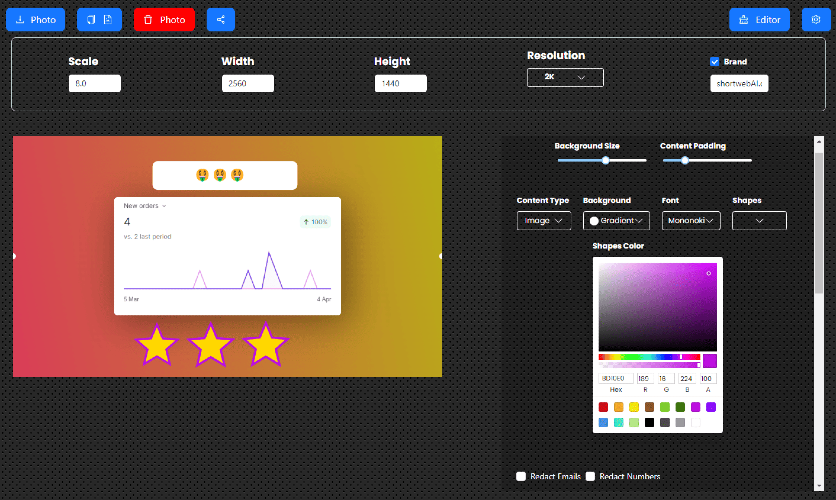Select the dark green preset color swatch

click(680, 407)
